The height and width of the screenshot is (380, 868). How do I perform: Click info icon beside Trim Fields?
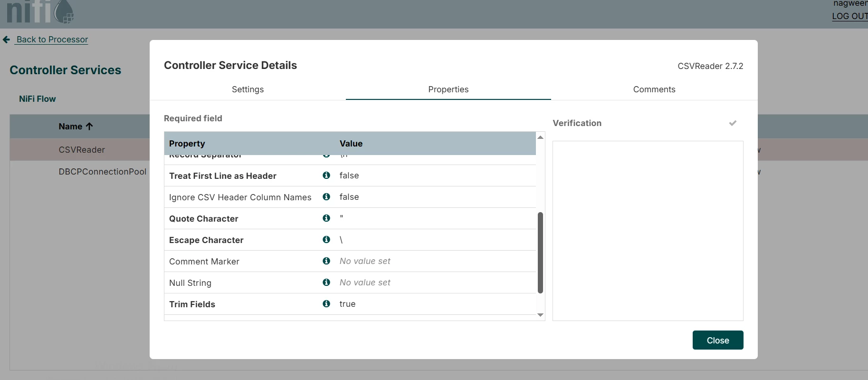tap(326, 304)
